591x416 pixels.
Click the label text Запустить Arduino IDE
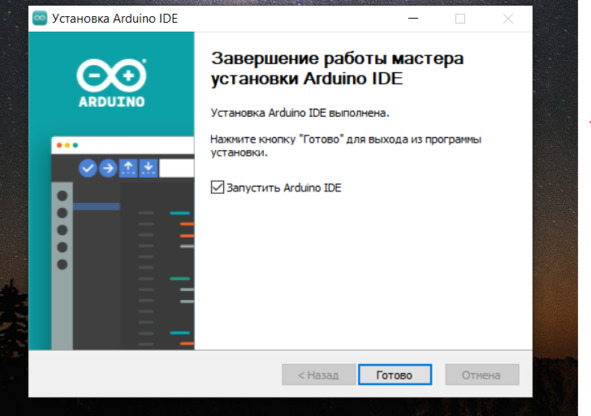click(x=284, y=188)
